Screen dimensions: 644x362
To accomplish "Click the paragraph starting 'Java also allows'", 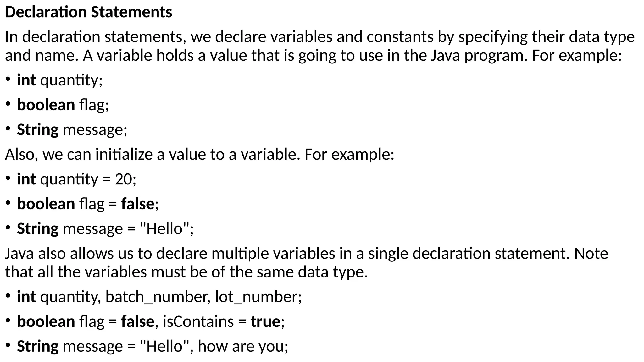I will click(x=307, y=262).
